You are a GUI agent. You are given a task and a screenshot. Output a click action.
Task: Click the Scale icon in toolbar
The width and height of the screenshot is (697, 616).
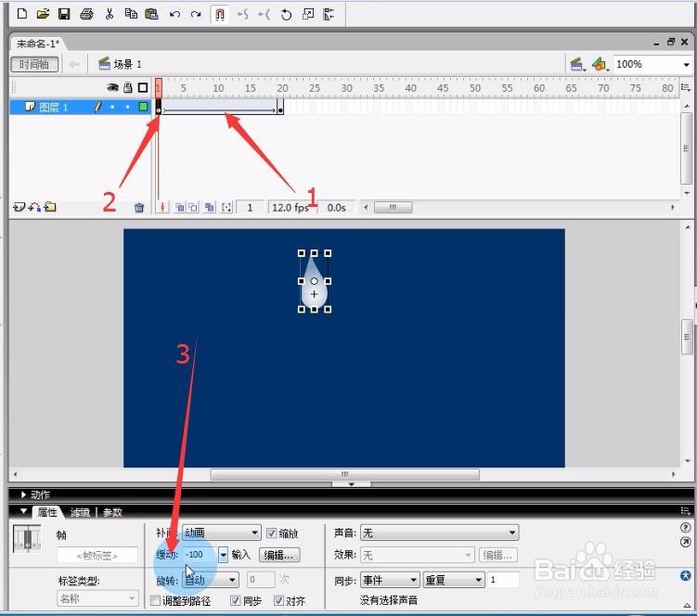(307, 14)
